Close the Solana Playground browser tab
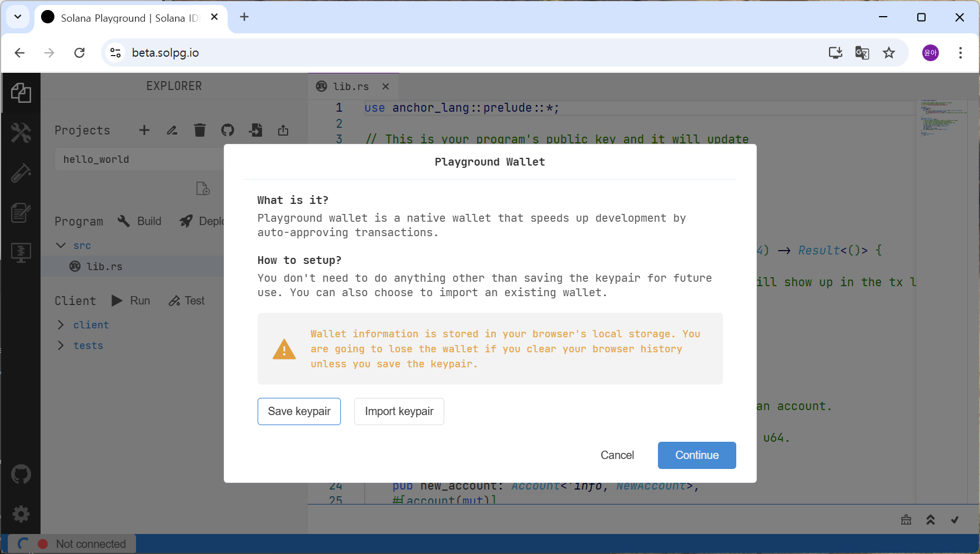The height and width of the screenshot is (554, 980). (214, 17)
